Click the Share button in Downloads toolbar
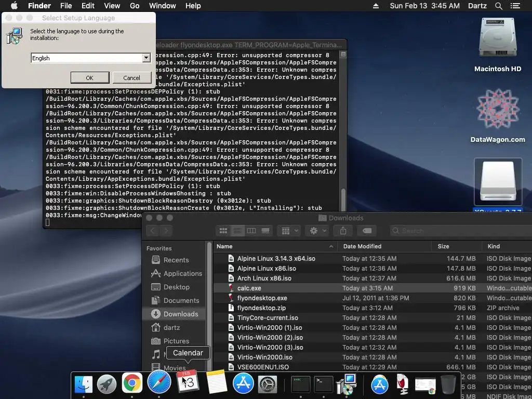The height and width of the screenshot is (399, 532). coord(343,231)
